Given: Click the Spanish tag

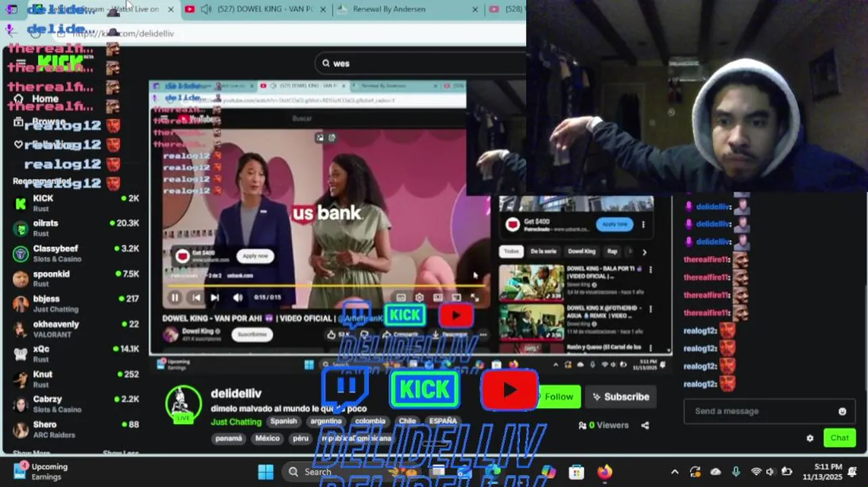Looking at the screenshot, I should [x=284, y=421].
